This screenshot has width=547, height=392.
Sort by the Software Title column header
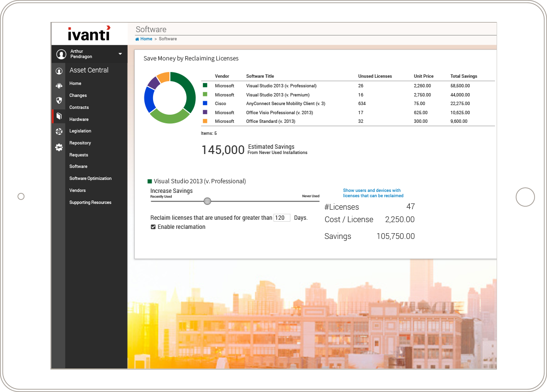click(x=260, y=76)
